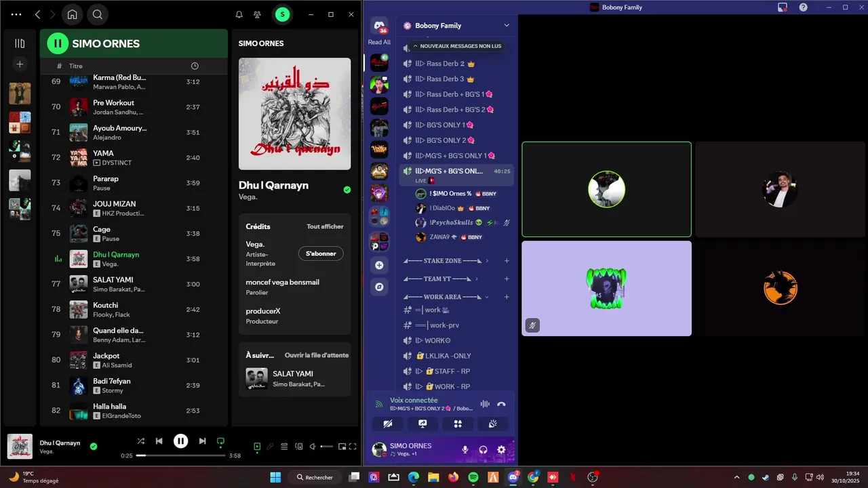Open Connect to a device in Spotify
868x488 pixels.
[298, 447]
